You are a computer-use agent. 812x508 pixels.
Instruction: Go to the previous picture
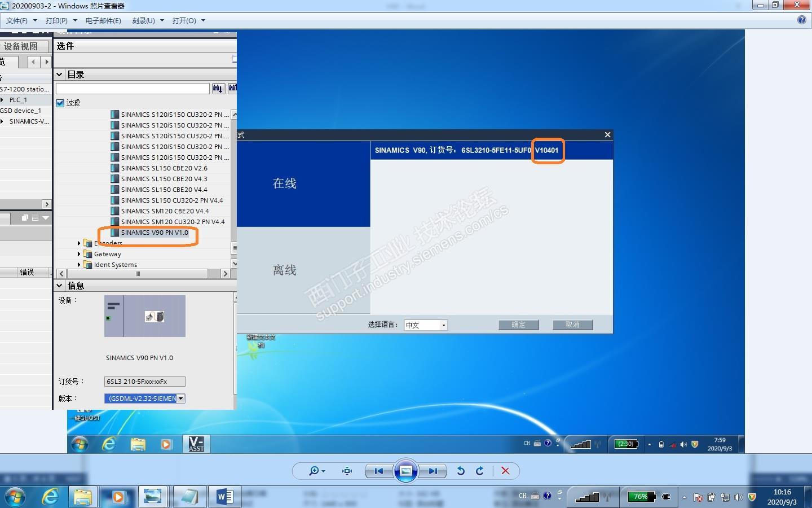pos(378,471)
